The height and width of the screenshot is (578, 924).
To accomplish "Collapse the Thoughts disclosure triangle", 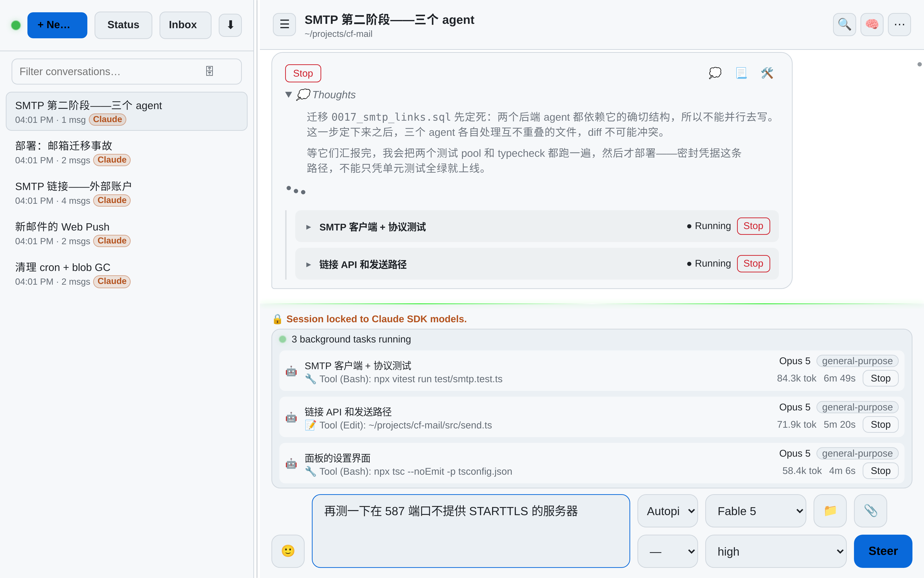I will pos(289,94).
